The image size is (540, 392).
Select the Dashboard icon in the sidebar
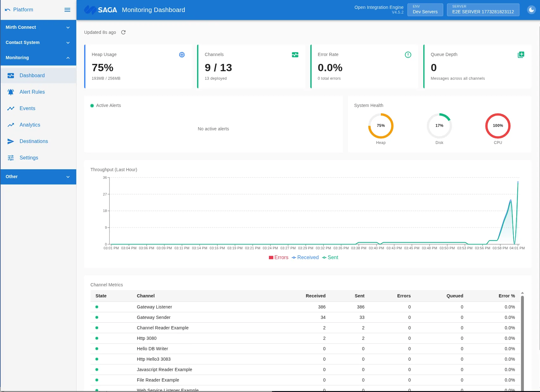11,76
